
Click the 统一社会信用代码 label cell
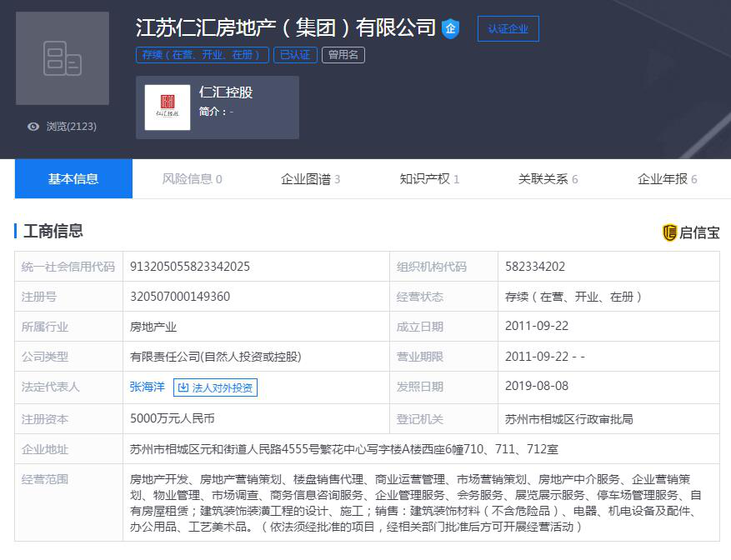pyautogui.click(x=68, y=267)
